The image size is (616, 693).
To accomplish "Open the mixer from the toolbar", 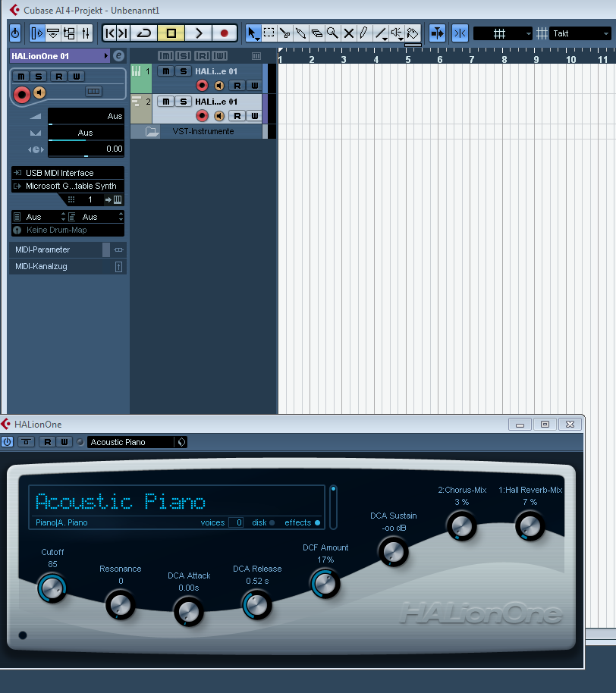I will click(86, 33).
